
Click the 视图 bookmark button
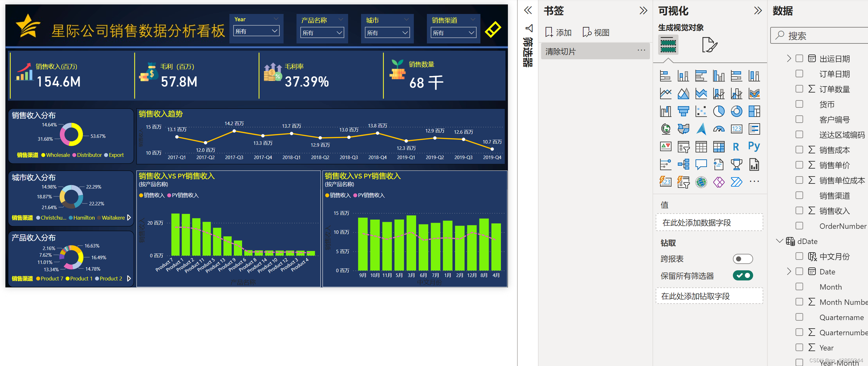pyautogui.click(x=596, y=32)
